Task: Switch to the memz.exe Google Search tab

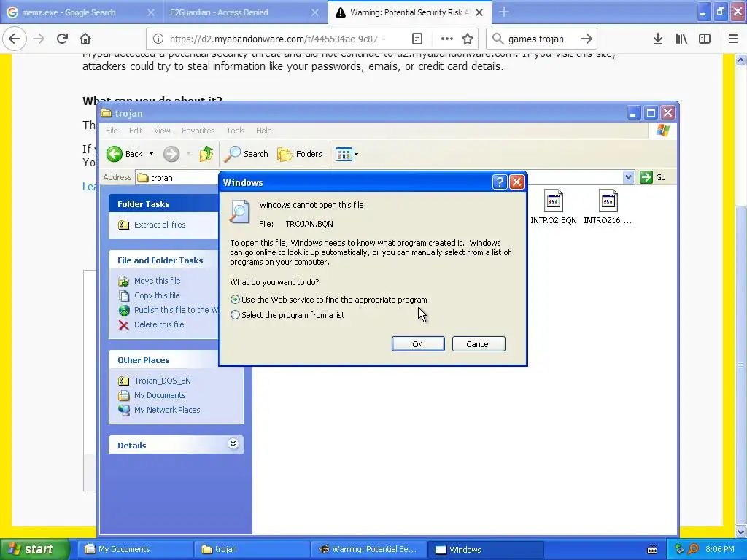Action: [x=69, y=12]
